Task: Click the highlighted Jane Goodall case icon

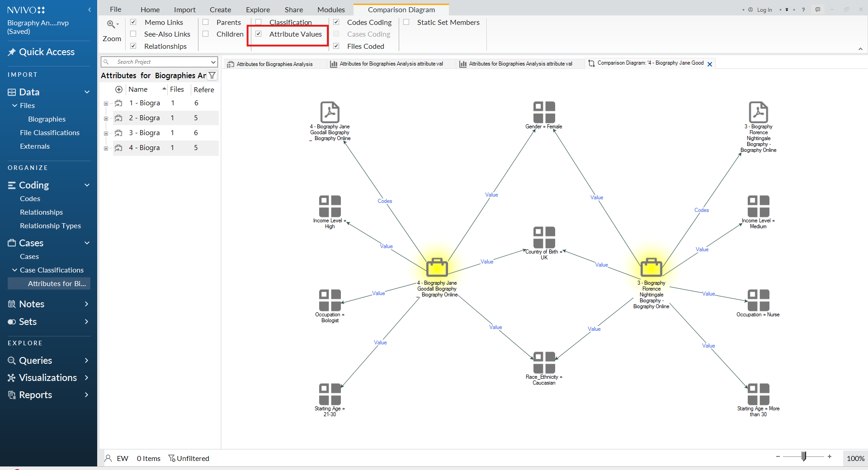Action: coord(437,268)
